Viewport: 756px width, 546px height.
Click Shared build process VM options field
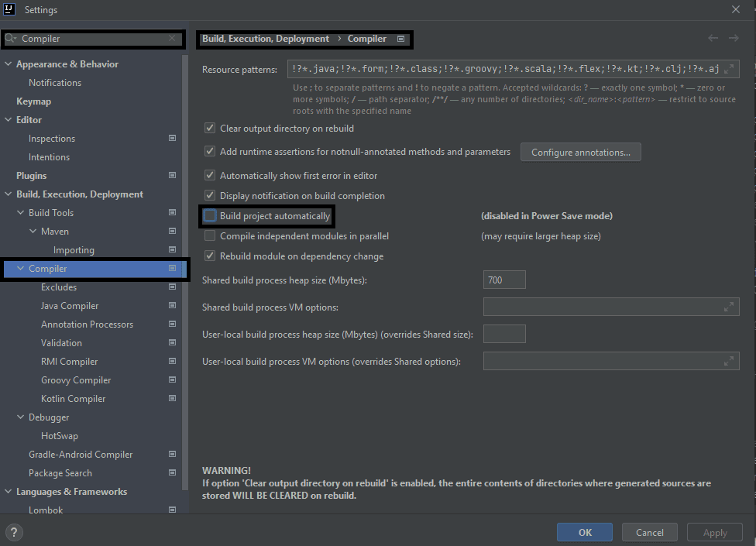(611, 307)
